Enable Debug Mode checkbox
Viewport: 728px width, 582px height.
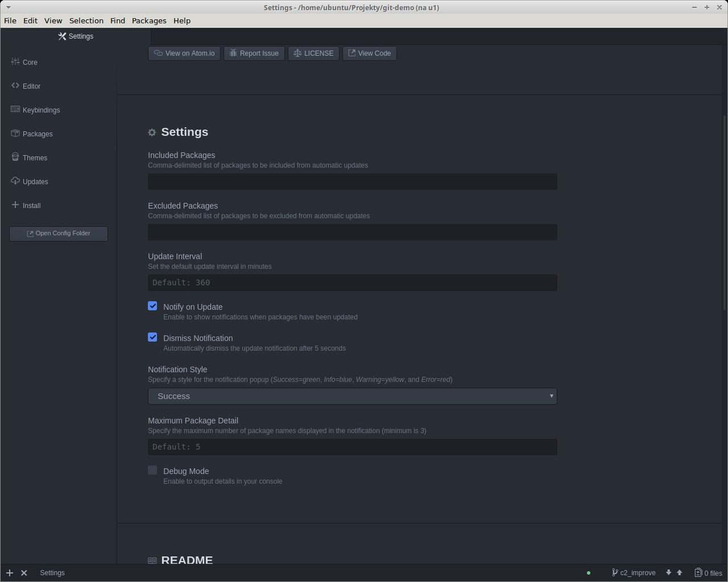coord(152,470)
